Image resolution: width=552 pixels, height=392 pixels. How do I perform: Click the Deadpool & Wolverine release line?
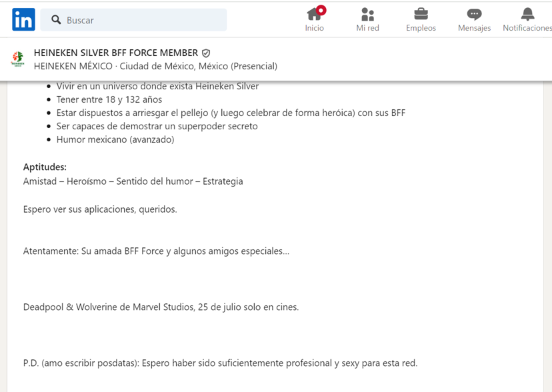pos(161,307)
